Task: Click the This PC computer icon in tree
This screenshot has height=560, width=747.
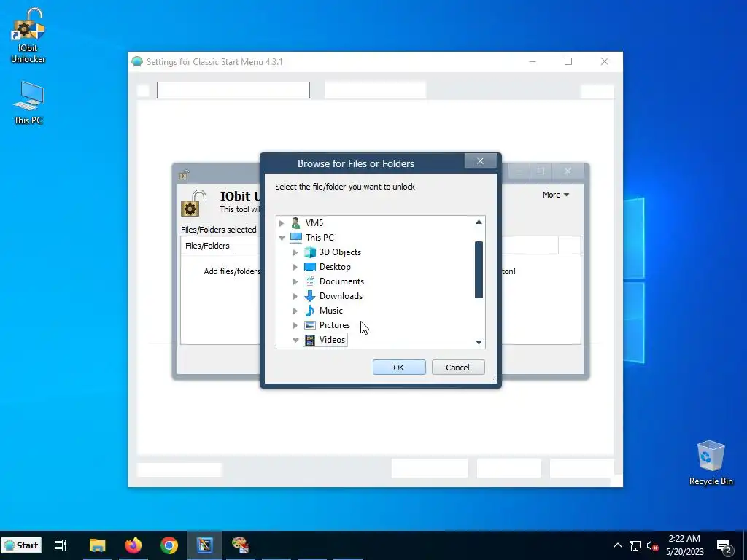Action: [296, 237]
